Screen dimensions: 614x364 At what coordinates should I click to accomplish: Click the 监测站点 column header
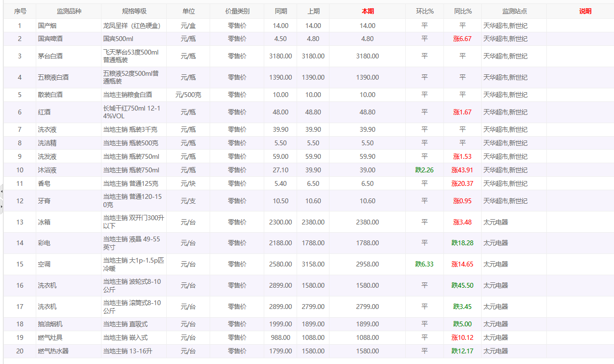click(x=514, y=11)
